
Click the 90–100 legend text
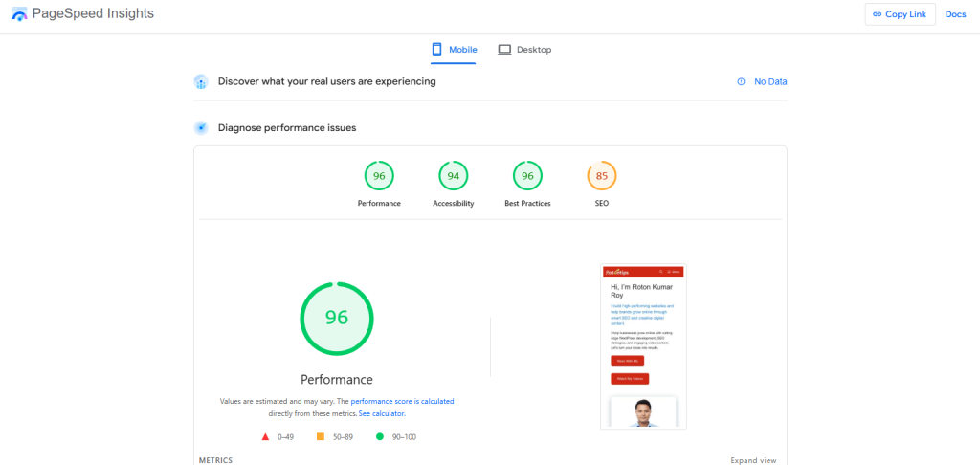click(404, 437)
